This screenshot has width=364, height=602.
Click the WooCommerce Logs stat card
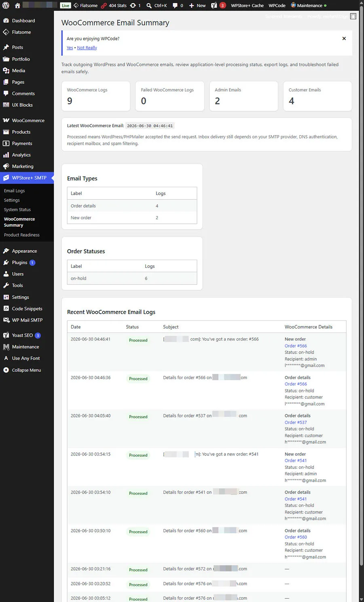click(96, 96)
